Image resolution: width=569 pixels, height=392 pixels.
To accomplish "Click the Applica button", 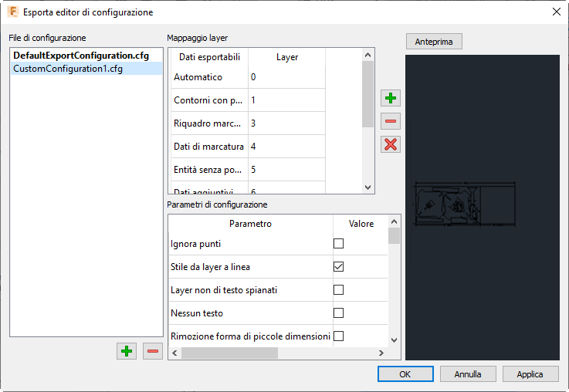I will tap(530, 374).
